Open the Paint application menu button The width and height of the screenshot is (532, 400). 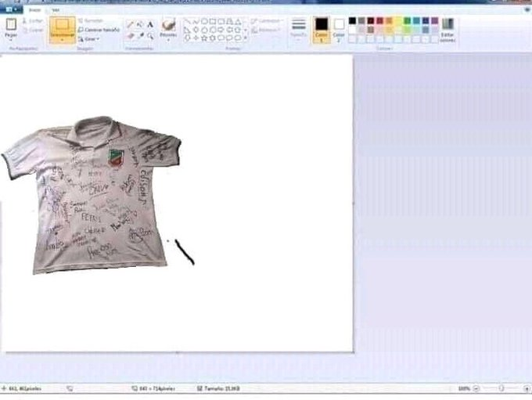point(12,9)
